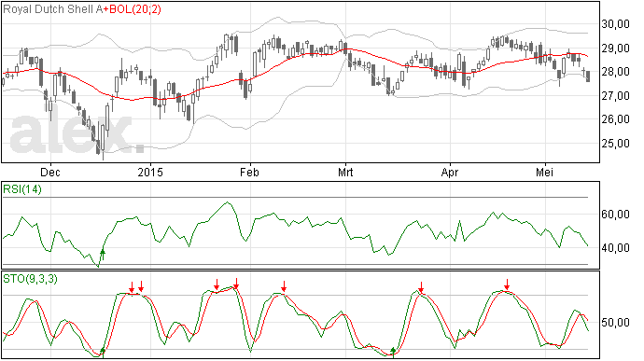The width and height of the screenshot is (644, 361).
Task: Select the '40,00' RSI axis label
Action: pos(615,247)
